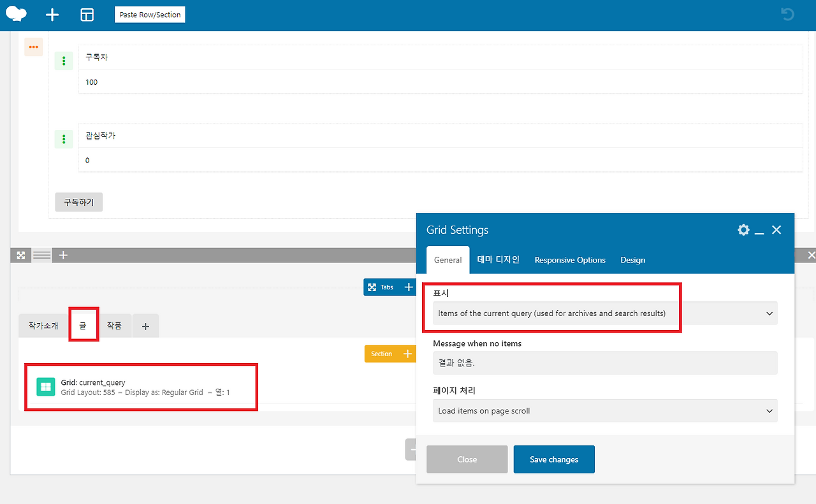Screen dimensions: 816x504
Task: Click the row move arrows icon in gray bar
Action: coord(21,255)
